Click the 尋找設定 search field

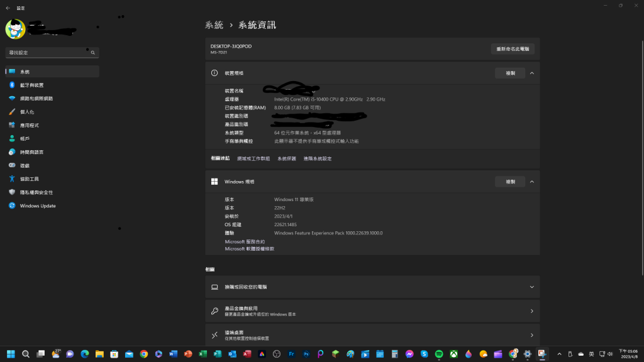pyautogui.click(x=52, y=53)
